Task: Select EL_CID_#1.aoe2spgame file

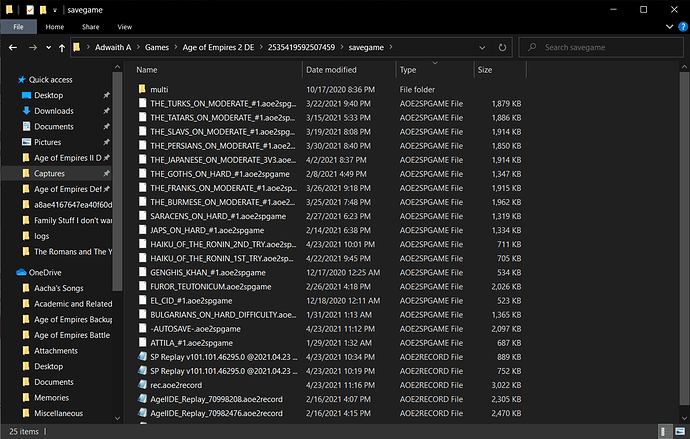Action: coord(191,301)
